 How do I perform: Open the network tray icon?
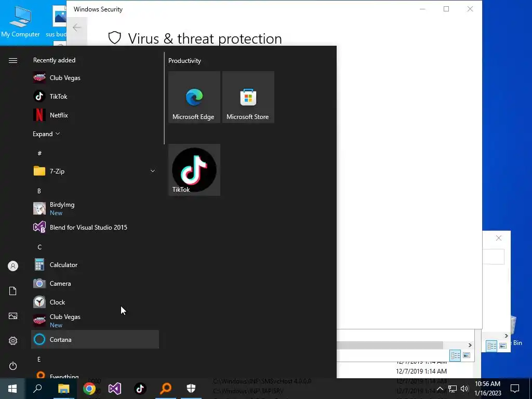tap(453, 389)
